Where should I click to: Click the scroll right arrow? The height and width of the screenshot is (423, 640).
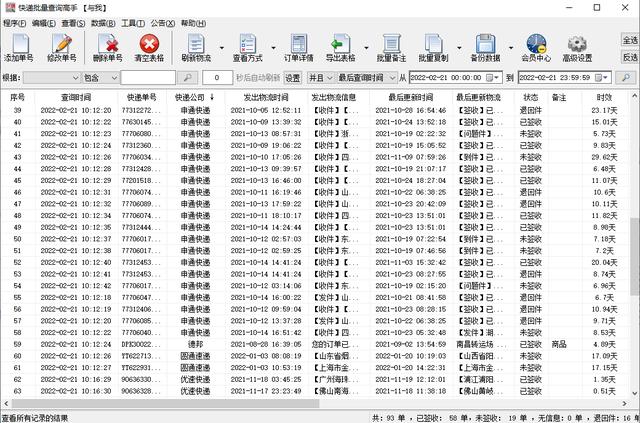(624, 403)
